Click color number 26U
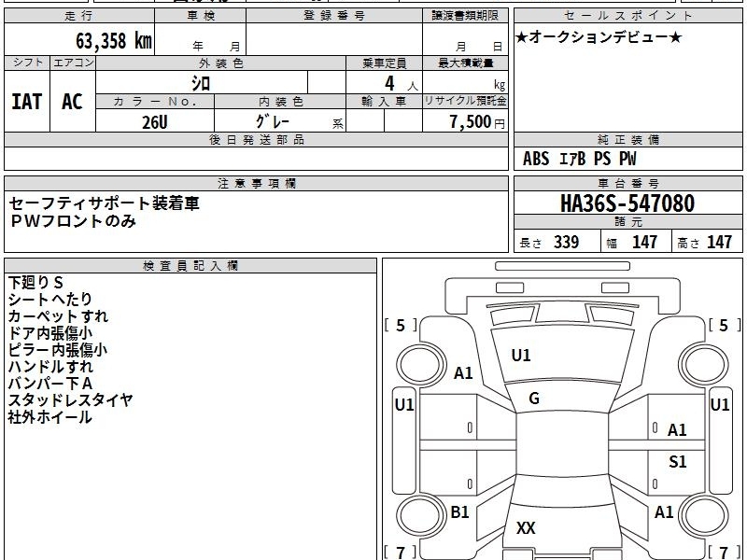Screen dimensions: 747x560 click(x=155, y=122)
